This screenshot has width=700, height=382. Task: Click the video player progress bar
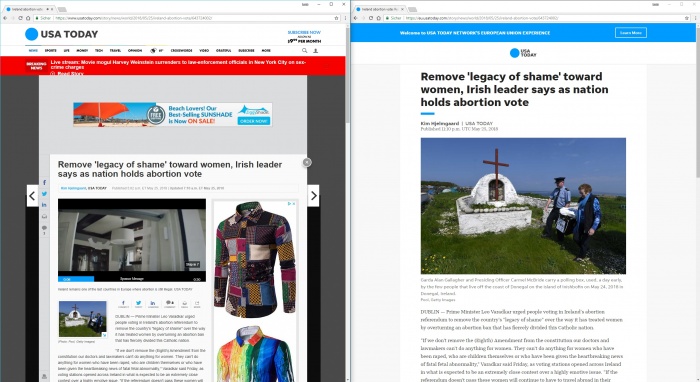(x=132, y=279)
